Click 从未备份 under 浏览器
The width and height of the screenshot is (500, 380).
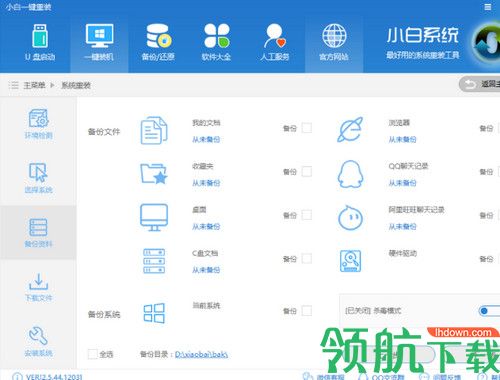(402, 139)
